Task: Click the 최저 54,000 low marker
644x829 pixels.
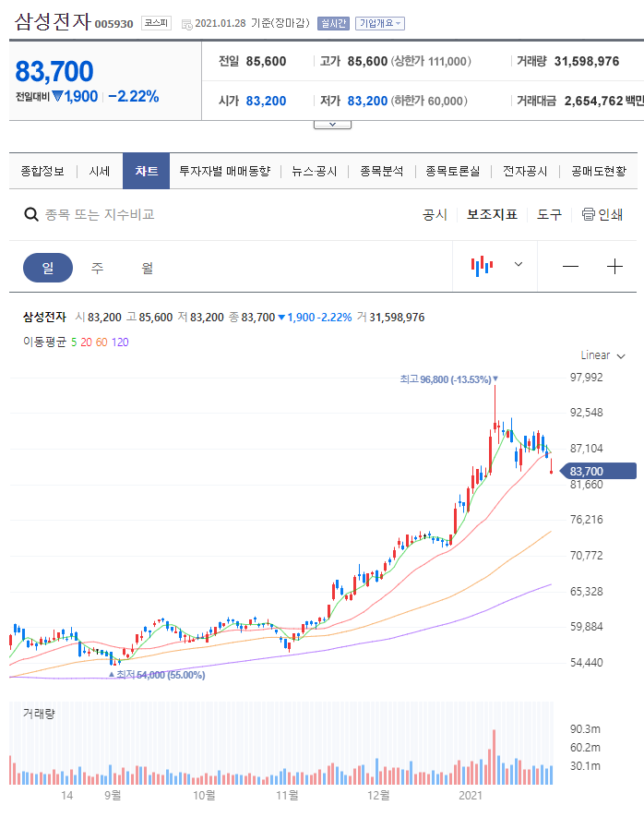Action: click(157, 675)
